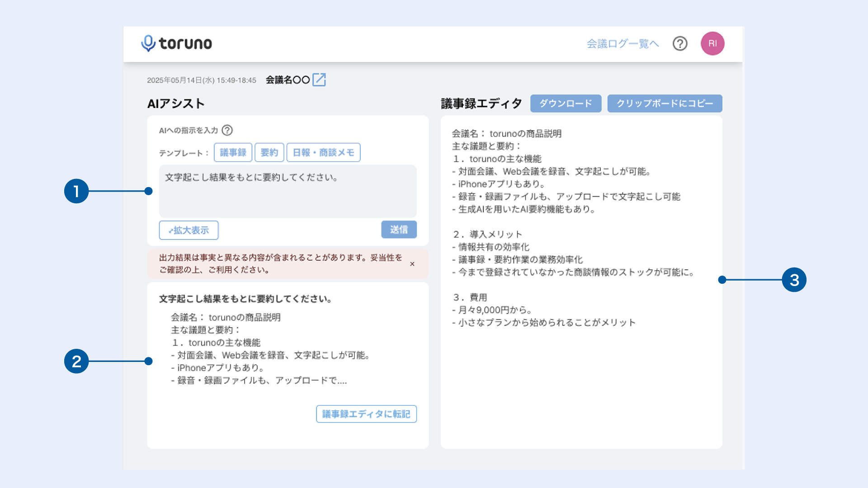This screenshot has height=488, width=868.
Task: Click the RI profile avatar
Action: click(712, 43)
